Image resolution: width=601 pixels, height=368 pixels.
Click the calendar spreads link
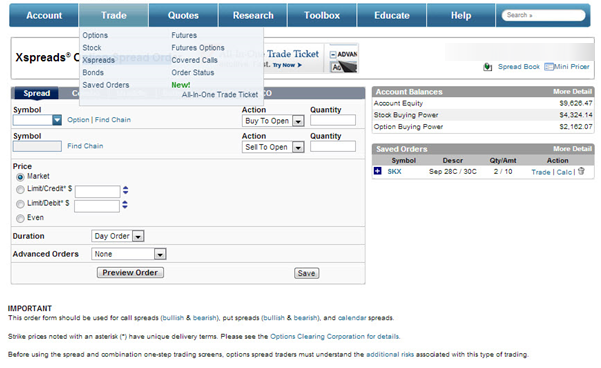point(352,318)
